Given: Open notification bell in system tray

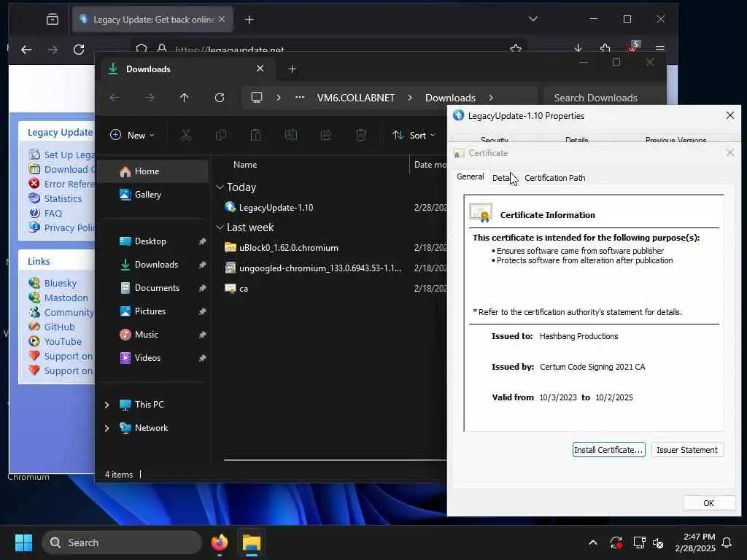Looking at the screenshot, I should tap(727, 542).
